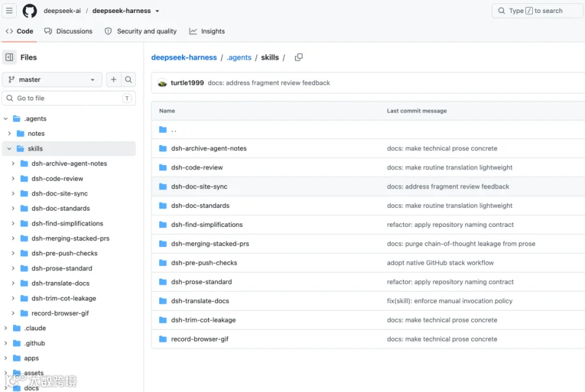
Task: Expand the .claude folder chevron
Action: 6,328
